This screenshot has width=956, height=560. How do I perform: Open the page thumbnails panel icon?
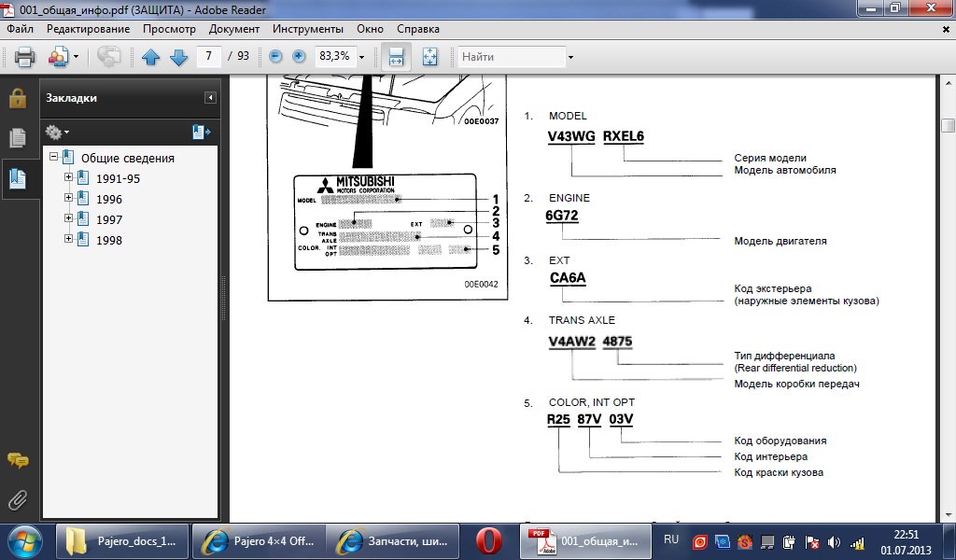coord(17,138)
